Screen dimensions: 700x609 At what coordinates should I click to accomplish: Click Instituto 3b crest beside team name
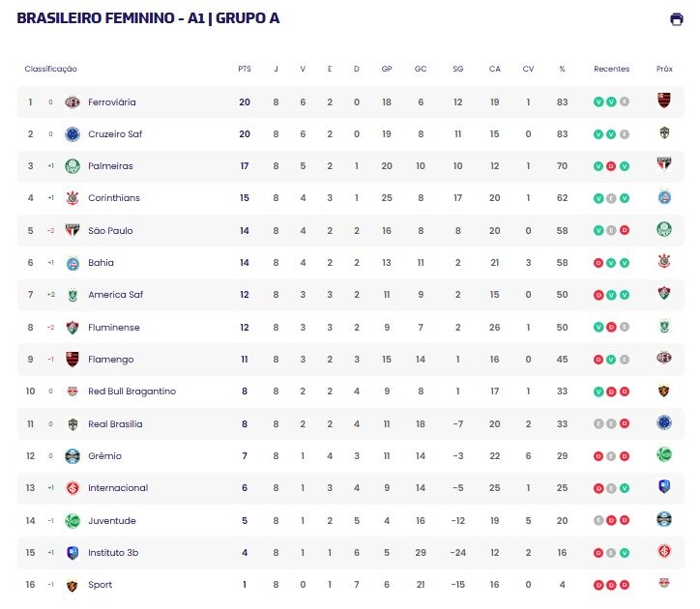tap(73, 553)
